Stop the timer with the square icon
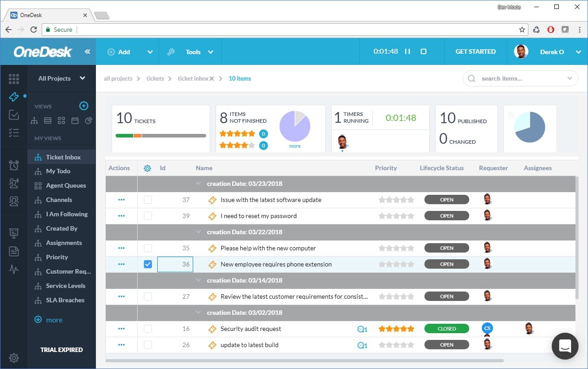 click(x=424, y=51)
